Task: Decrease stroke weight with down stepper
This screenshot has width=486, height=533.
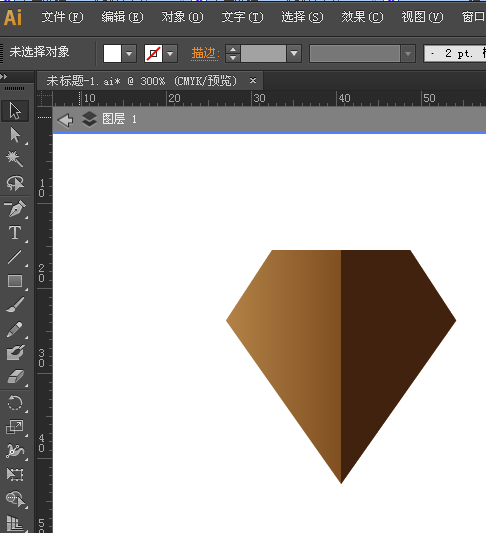Action: [233, 58]
